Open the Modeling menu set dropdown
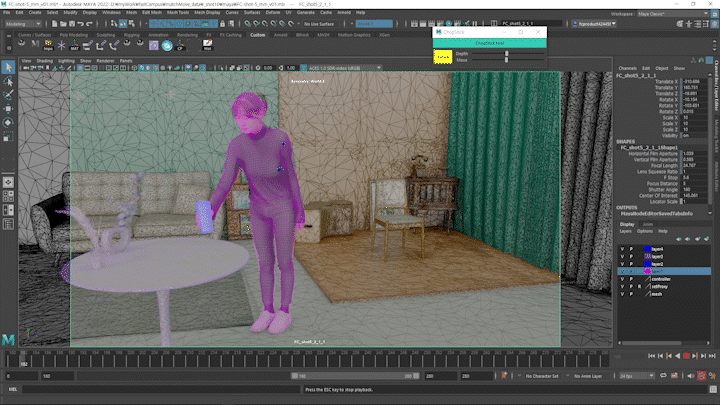This screenshot has height=405, width=720. 22,23
